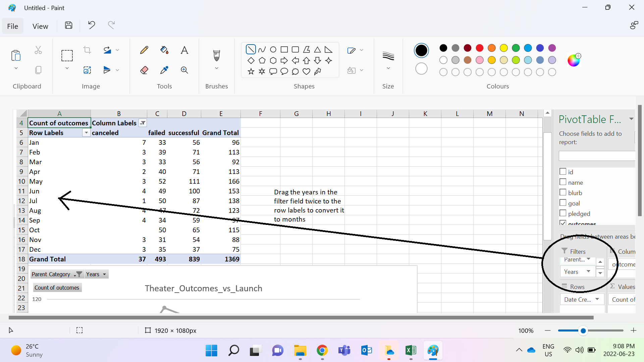Open the Selection tool dropdown
This screenshot has width=644, height=362.
[x=67, y=68]
